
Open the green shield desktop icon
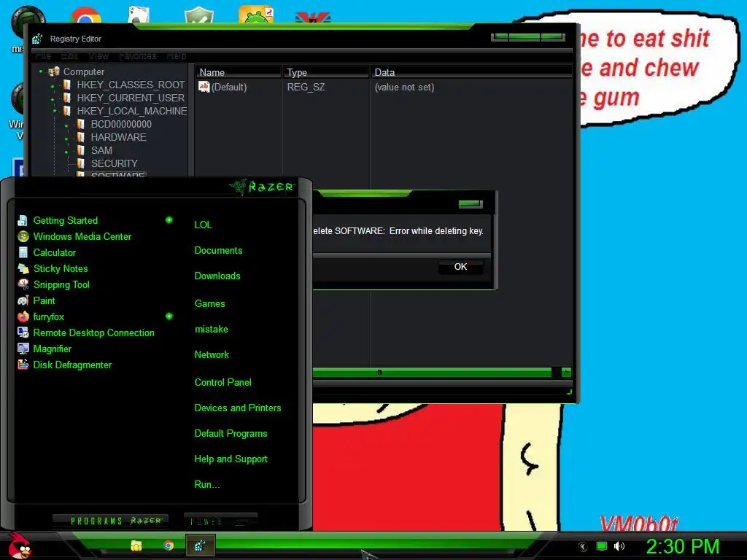[x=198, y=15]
